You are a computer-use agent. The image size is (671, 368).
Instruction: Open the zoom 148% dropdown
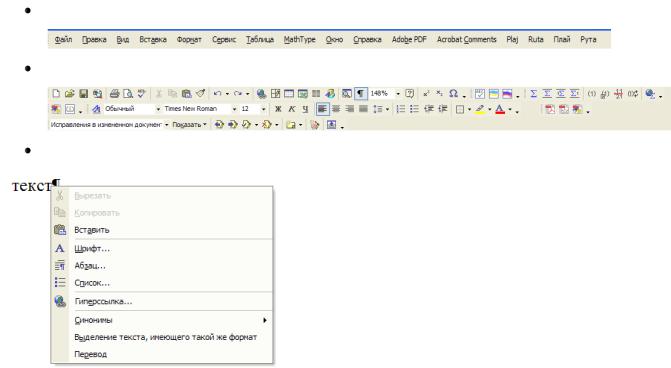[398, 93]
